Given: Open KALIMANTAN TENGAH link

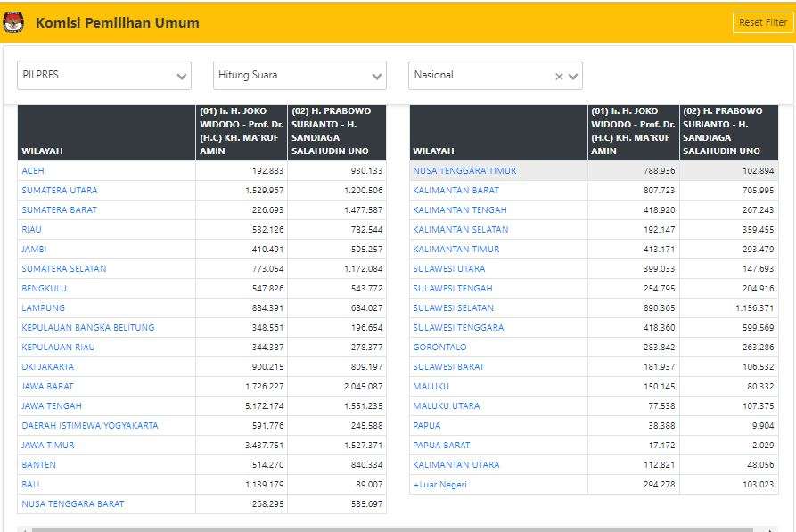Looking at the screenshot, I should (x=460, y=209).
